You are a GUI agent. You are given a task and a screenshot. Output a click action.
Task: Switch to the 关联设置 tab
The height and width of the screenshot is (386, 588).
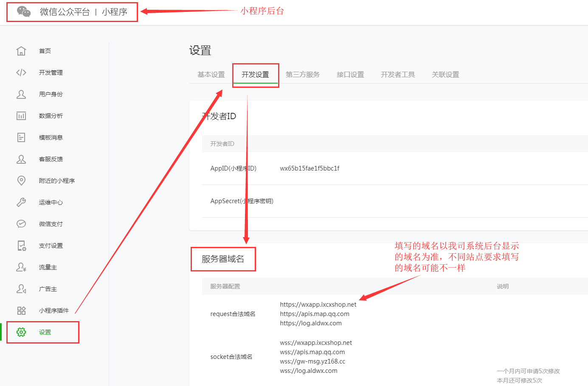[x=445, y=75]
